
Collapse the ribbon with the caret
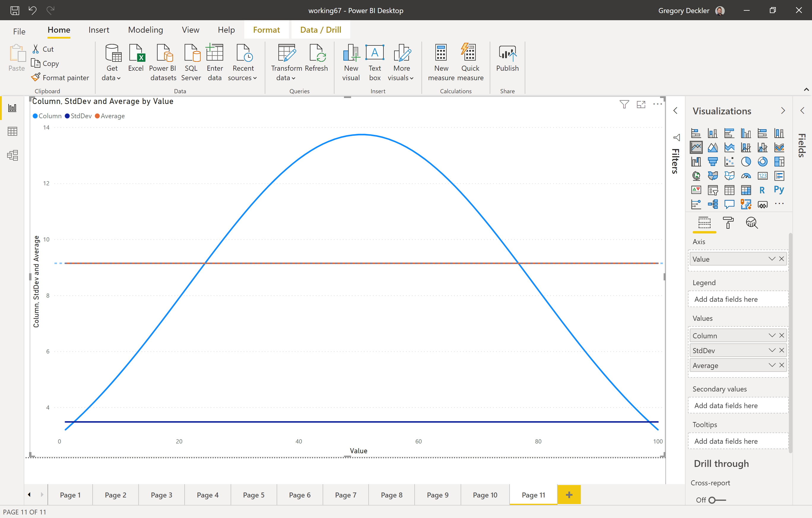[806, 89]
